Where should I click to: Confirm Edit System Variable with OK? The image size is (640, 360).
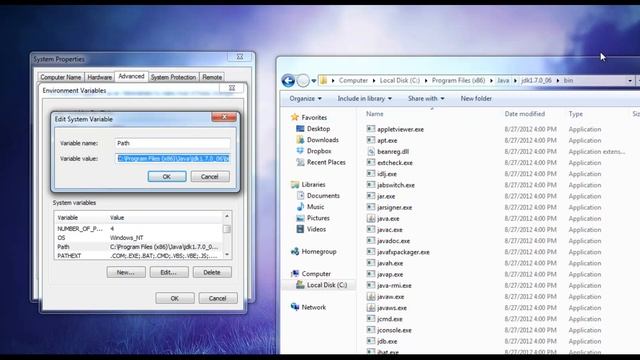tap(167, 176)
